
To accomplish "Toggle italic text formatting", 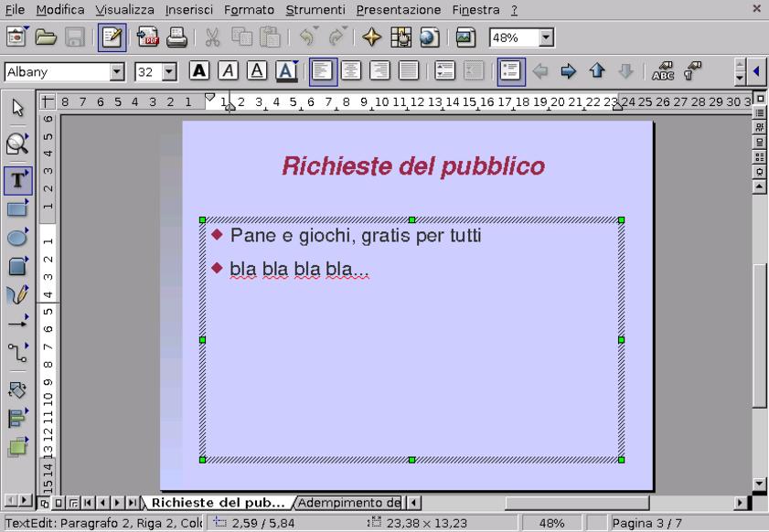I will [x=228, y=71].
